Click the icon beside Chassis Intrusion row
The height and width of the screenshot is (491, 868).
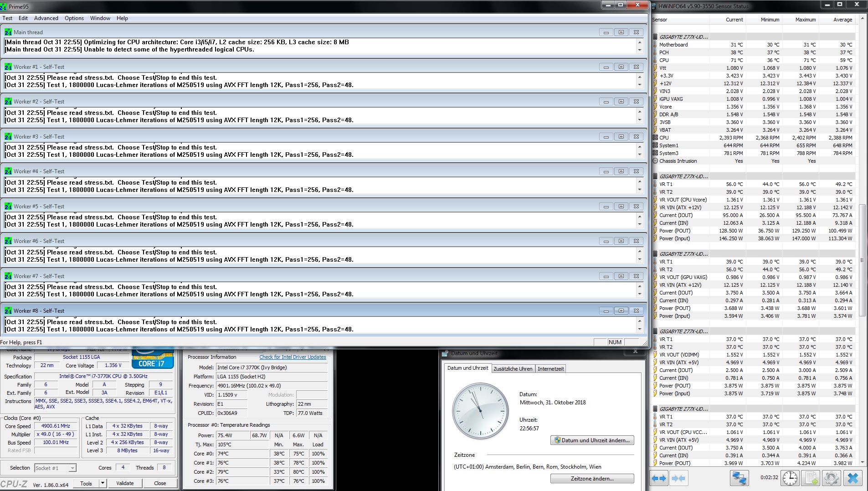pyautogui.click(x=655, y=161)
